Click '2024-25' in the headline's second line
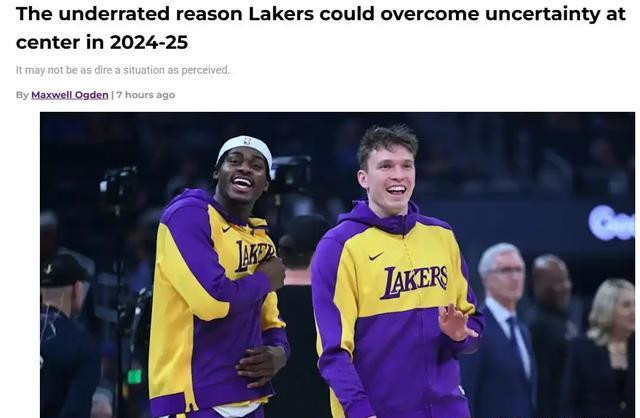The image size is (640, 418). [x=149, y=42]
